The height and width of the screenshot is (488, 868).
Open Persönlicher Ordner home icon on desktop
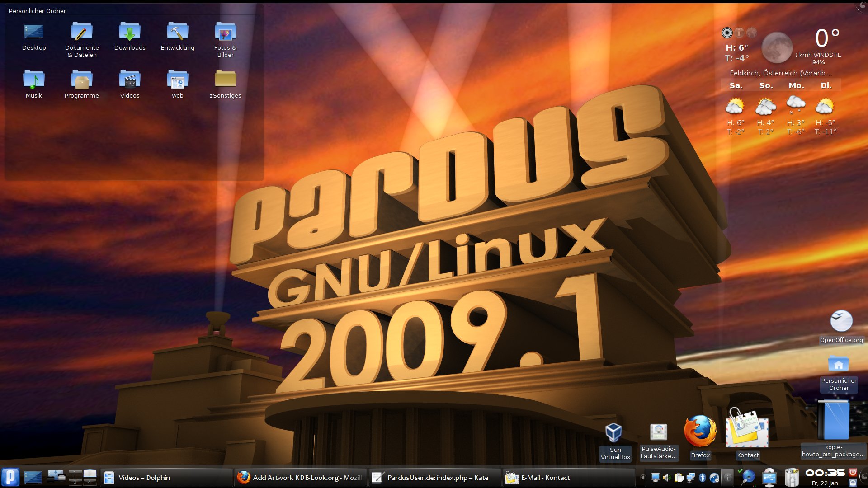839,373
